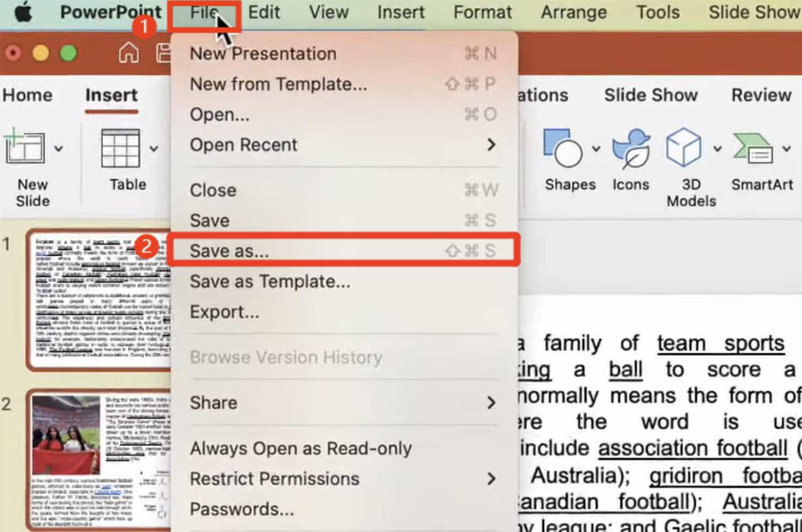This screenshot has height=532, width=802.
Task: Click the PowerPoint app menu
Action: (x=111, y=12)
